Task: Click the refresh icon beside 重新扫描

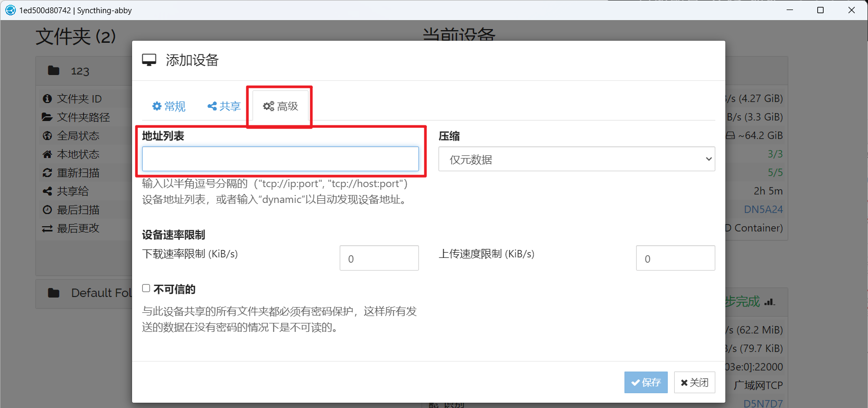Action: click(x=47, y=173)
